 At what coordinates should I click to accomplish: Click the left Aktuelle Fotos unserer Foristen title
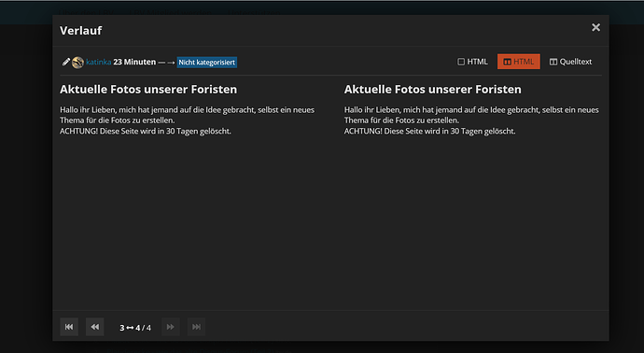148,89
